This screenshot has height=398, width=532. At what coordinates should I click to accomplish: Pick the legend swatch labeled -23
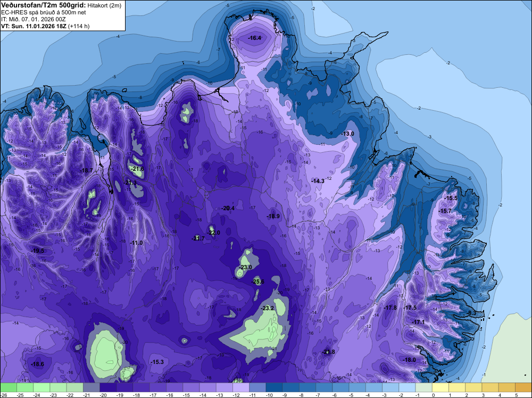(59, 387)
